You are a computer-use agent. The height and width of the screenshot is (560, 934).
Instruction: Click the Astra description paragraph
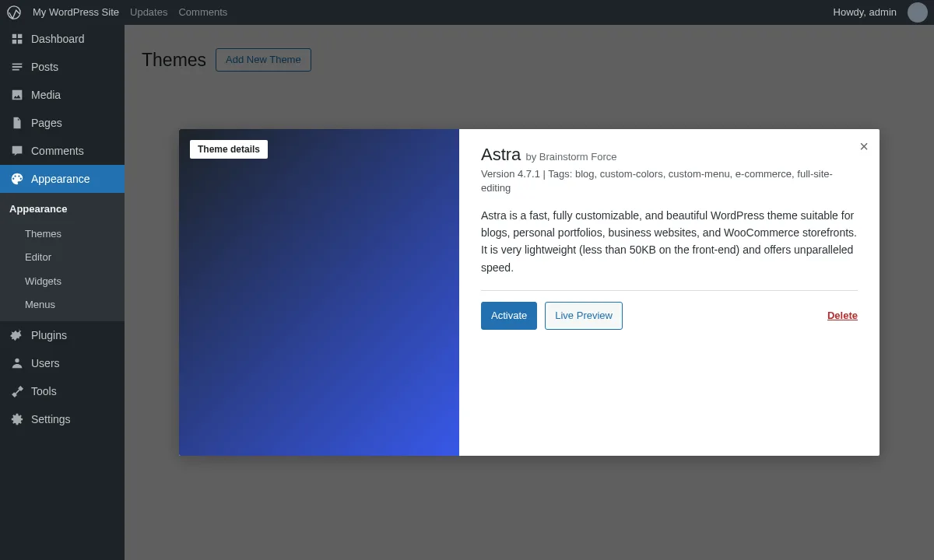pos(669,241)
